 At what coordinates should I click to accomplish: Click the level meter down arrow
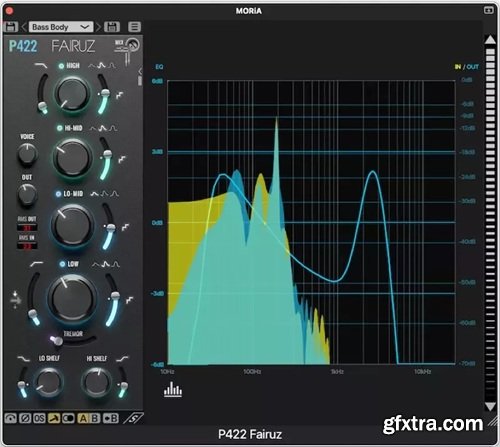point(490,407)
